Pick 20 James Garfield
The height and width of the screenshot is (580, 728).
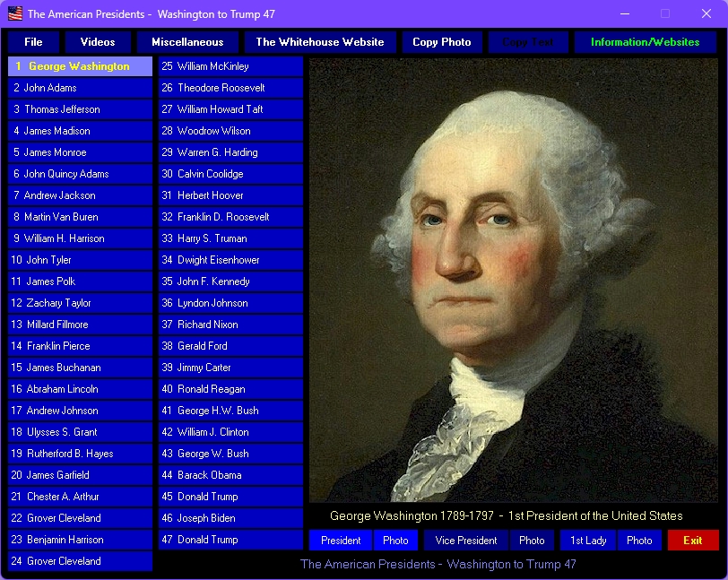[x=80, y=475]
